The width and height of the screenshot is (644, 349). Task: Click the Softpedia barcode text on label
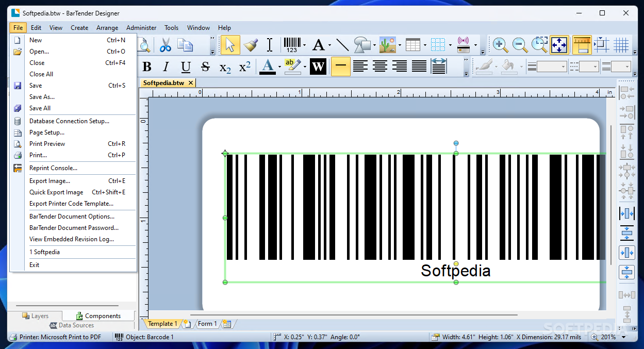point(456,271)
